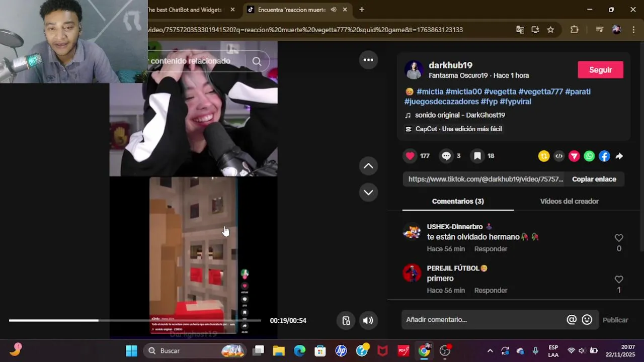Mute the video with the speaker icon
The width and height of the screenshot is (644, 362).
click(368, 320)
